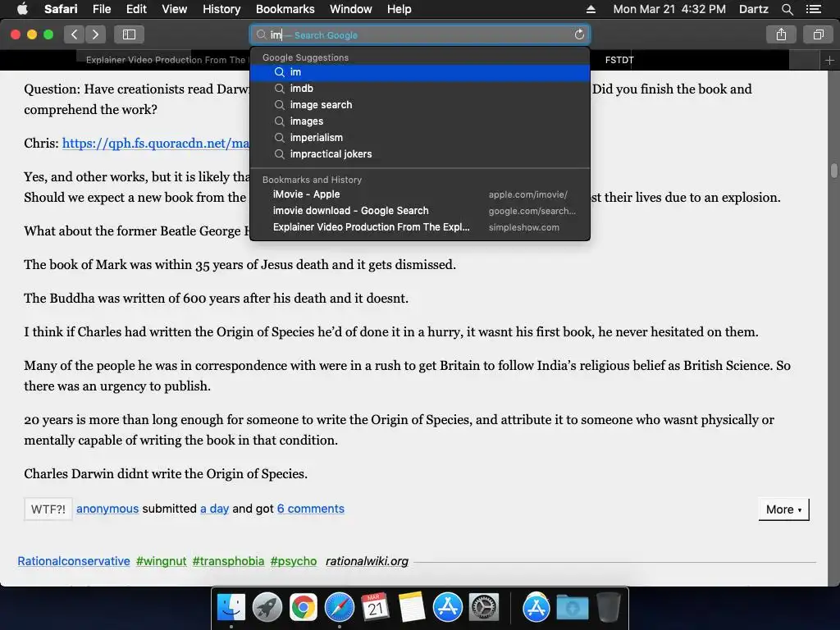This screenshot has width=840, height=630.
Task: Open the 'a day' timestamp link
Action: pos(214,509)
